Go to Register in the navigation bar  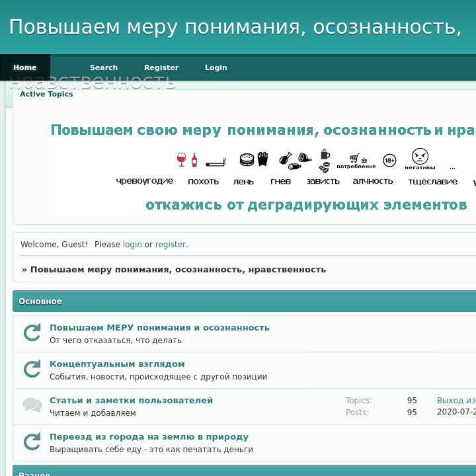pos(161,67)
